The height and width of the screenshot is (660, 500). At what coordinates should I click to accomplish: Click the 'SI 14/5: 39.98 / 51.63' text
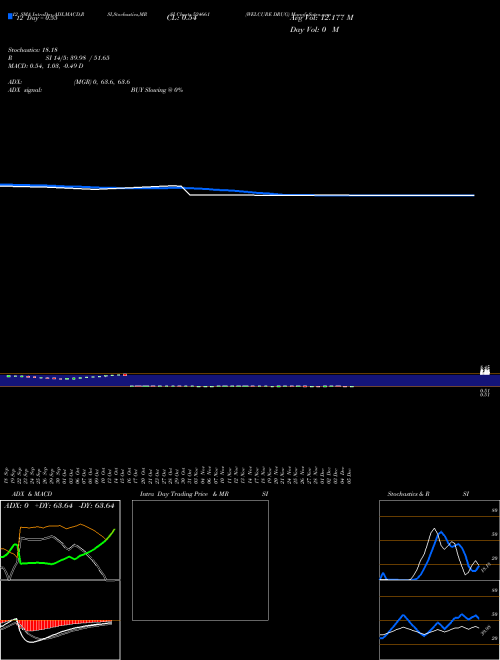(x=77, y=58)
